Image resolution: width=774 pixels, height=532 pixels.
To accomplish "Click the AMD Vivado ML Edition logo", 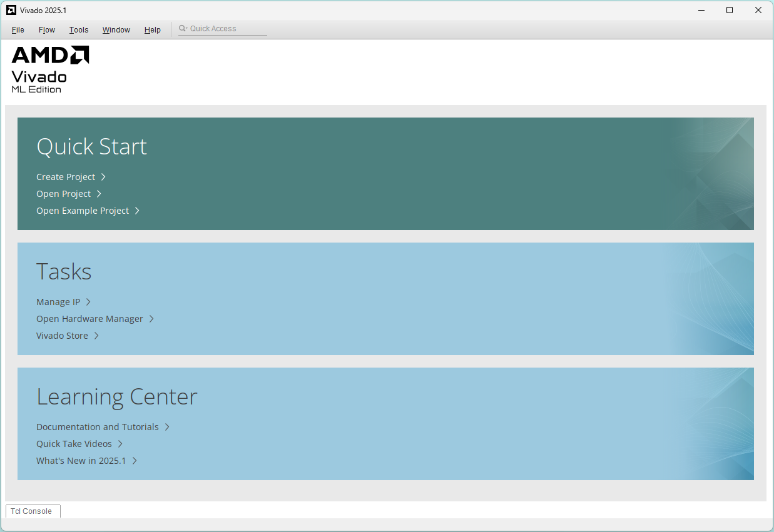I will pos(50,69).
